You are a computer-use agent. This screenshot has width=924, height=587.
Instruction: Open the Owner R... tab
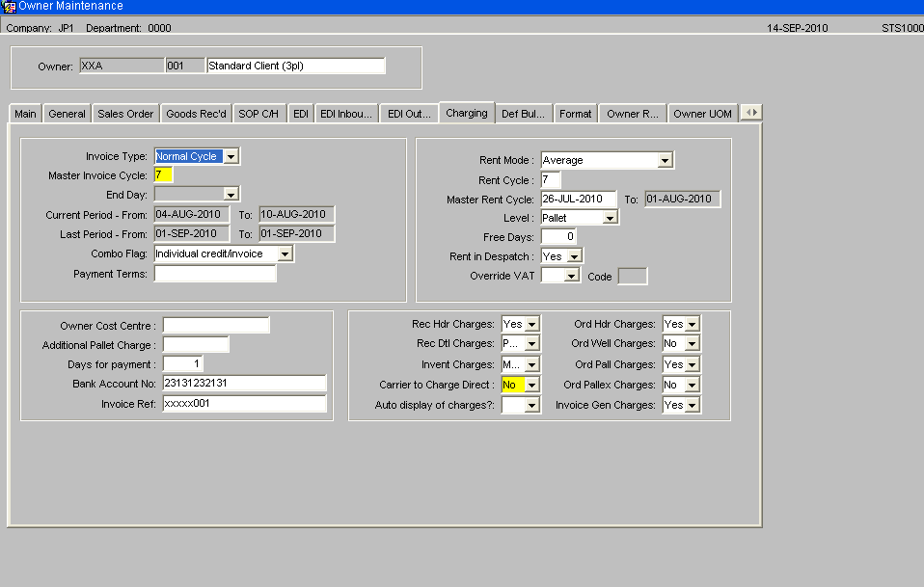click(x=633, y=114)
